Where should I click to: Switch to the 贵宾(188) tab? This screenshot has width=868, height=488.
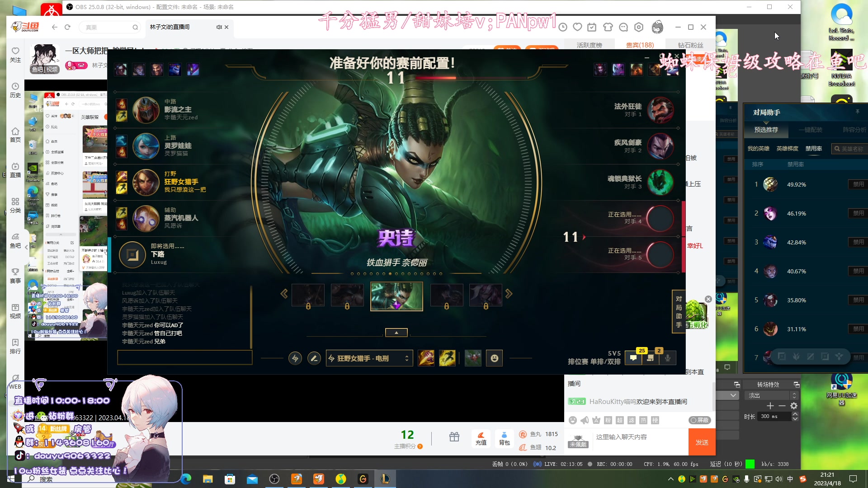point(639,45)
